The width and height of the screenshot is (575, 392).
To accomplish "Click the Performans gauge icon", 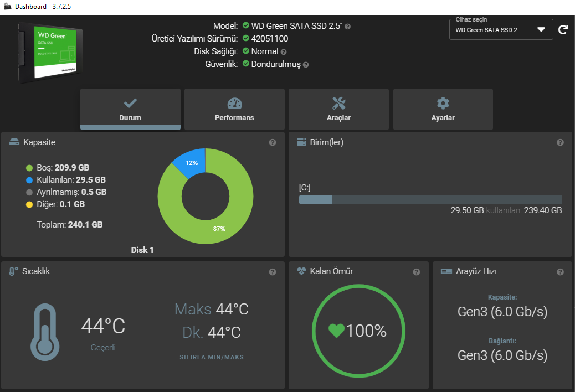I will click(x=235, y=104).
